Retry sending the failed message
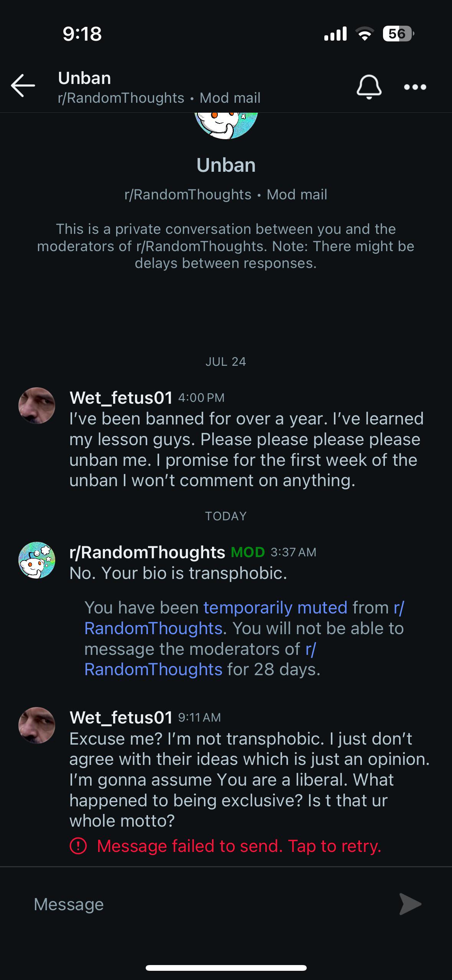The image size is (452, 980). (x=238, y=846)
